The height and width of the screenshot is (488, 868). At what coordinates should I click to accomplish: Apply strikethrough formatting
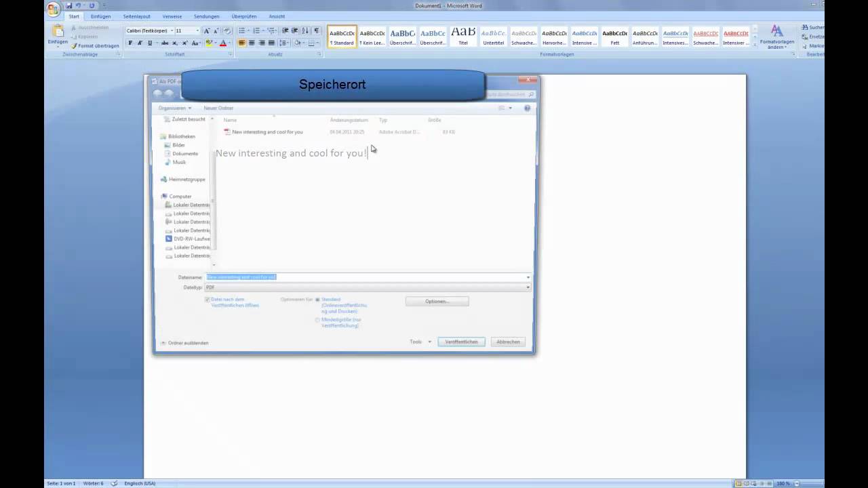click(x=164, y=43)
